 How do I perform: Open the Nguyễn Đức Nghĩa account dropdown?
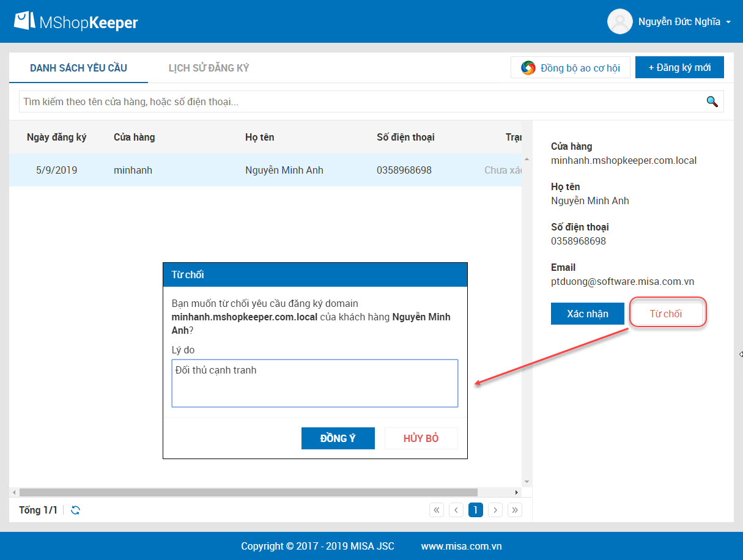[684, 22]
